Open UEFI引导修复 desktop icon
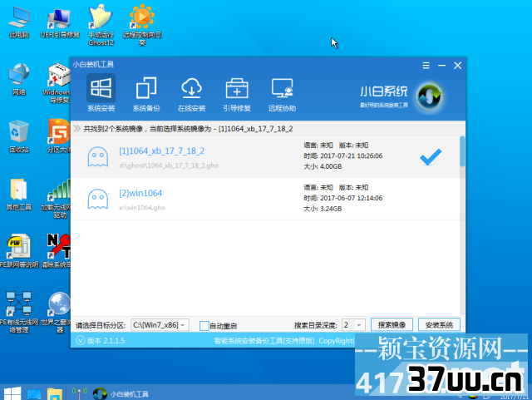This screenshot has height=400, width=532. pyautogui.click(x=60, y=22)
